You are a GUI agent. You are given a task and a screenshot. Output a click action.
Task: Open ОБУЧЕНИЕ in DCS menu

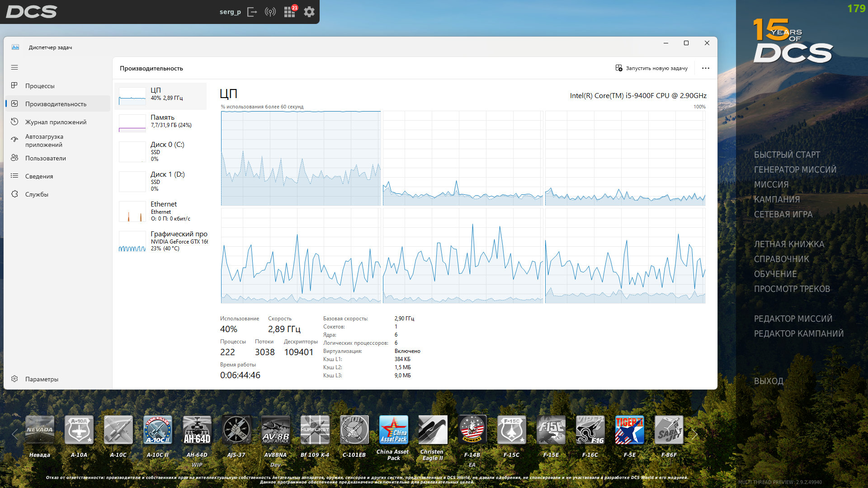[x=775, y=274]
